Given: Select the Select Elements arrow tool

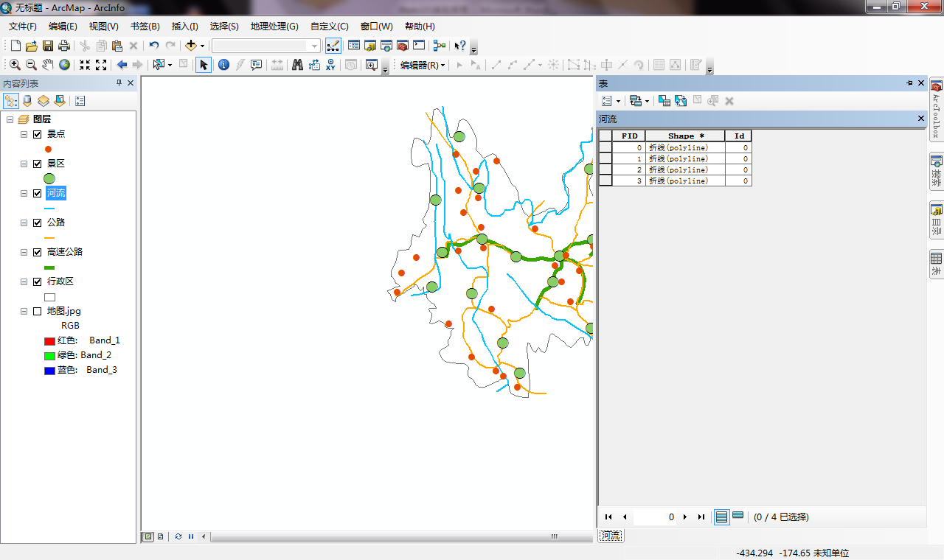Looking at the screenshot, I should (204, 65).
